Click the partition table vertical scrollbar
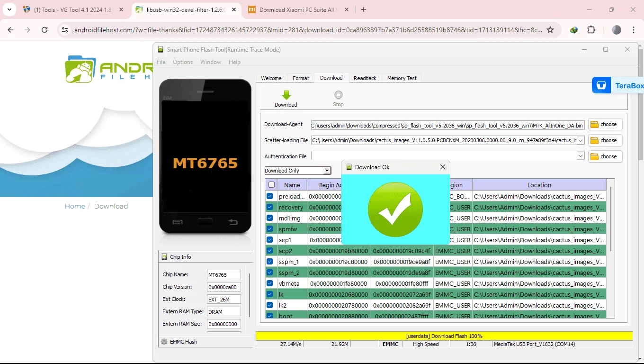The height and width of the screenshot is (364, 644). pyautogui.click(x=611, y=219)
